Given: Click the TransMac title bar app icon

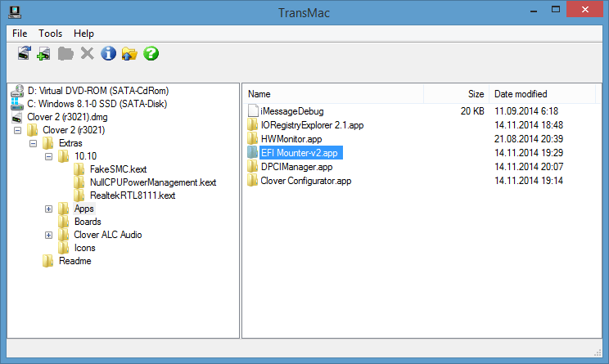Looking at the screenshot, I should (15, 12).
